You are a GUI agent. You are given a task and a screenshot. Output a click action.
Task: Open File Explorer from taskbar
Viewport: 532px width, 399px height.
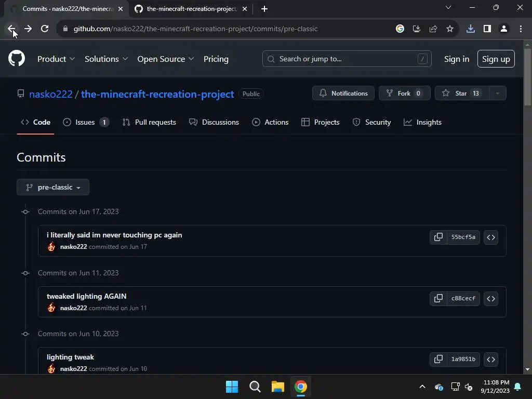point(278,387)
